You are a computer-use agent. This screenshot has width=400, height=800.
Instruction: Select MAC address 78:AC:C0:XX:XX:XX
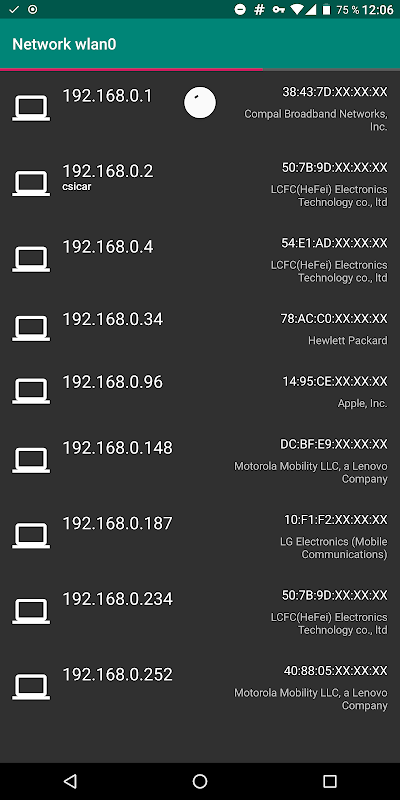[x=334, y=319]
